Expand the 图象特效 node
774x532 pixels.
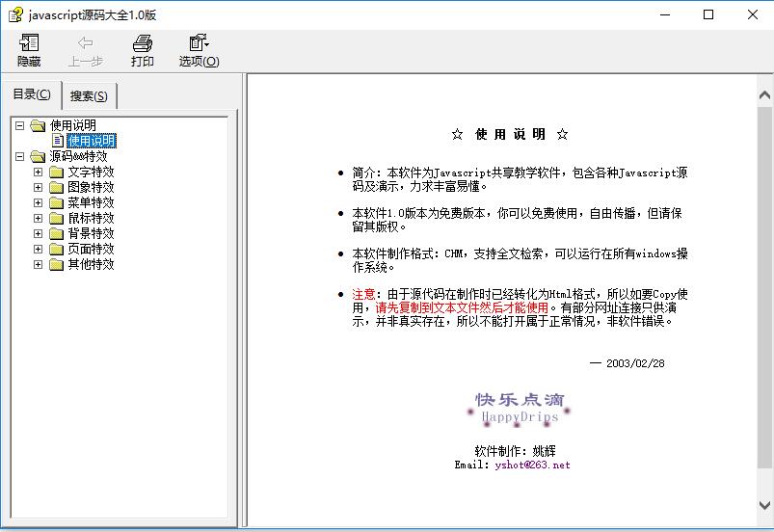pyautogui.click(x=38, y=187)
